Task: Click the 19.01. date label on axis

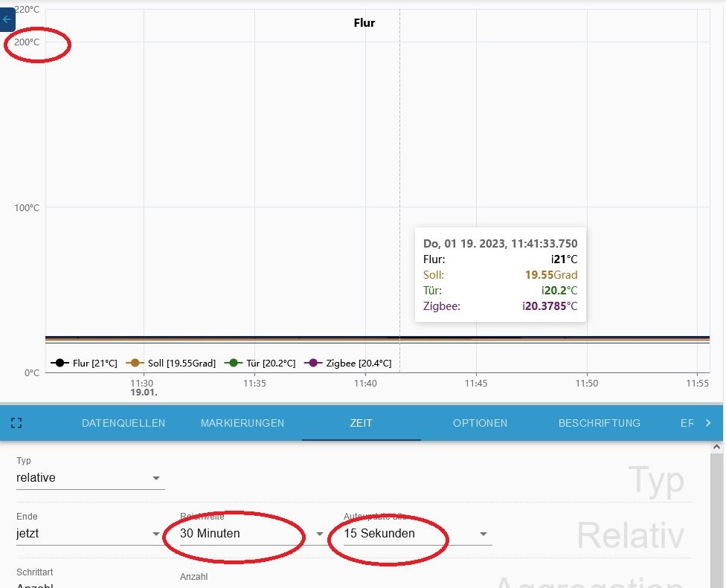Action: tap(144, 392)
